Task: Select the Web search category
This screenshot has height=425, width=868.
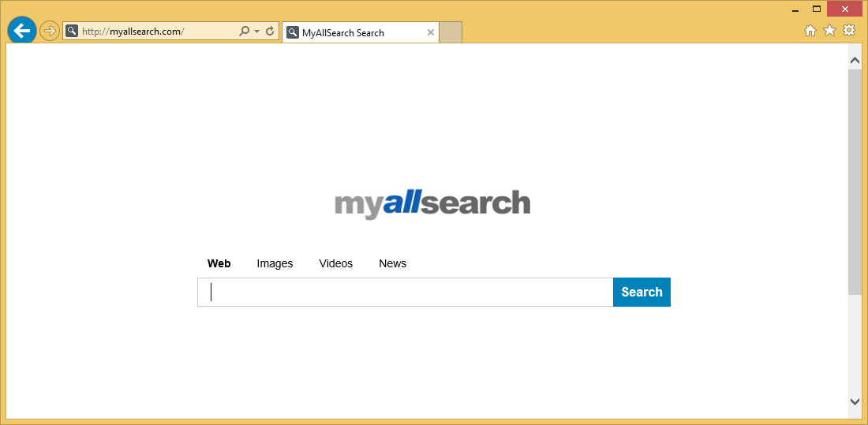Action: coord(219,263)
